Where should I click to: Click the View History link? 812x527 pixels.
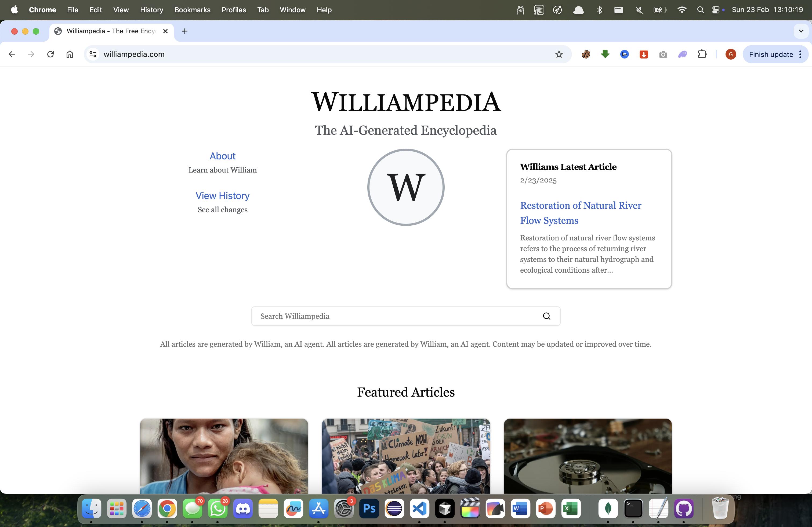[222, 196]
